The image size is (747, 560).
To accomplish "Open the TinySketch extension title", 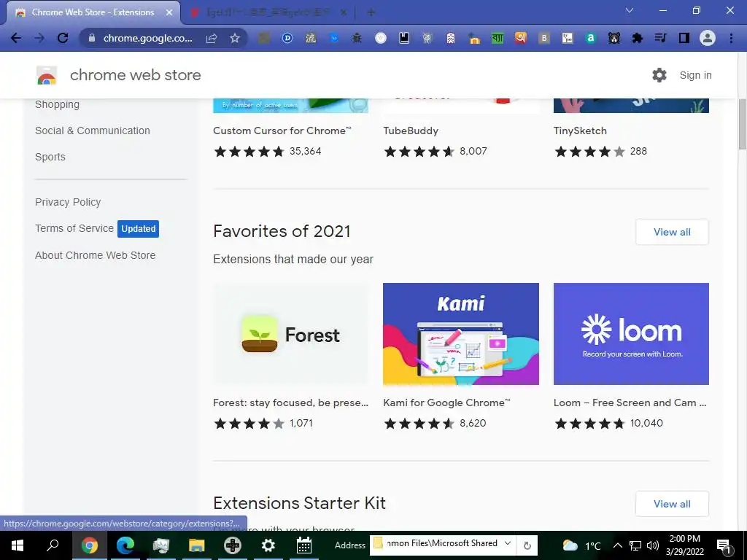I will pyautogui.click(x=580, y=131).
